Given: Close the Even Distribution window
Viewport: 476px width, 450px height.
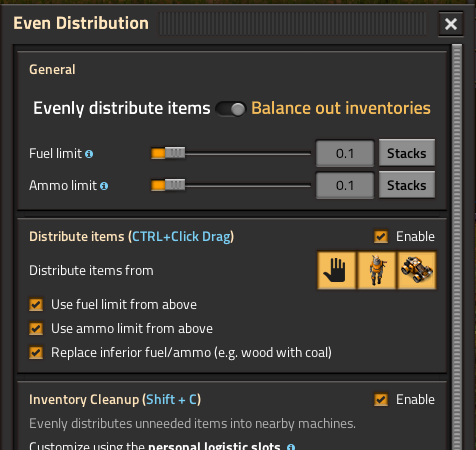Looking at the screenshot, I should coord(451,24).
